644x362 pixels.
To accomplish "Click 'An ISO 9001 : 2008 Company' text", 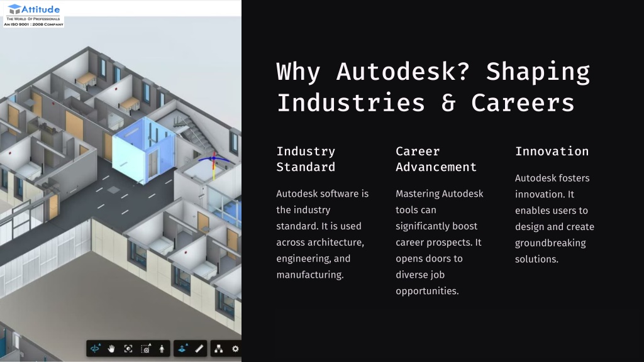I will (x=34, y=25).
